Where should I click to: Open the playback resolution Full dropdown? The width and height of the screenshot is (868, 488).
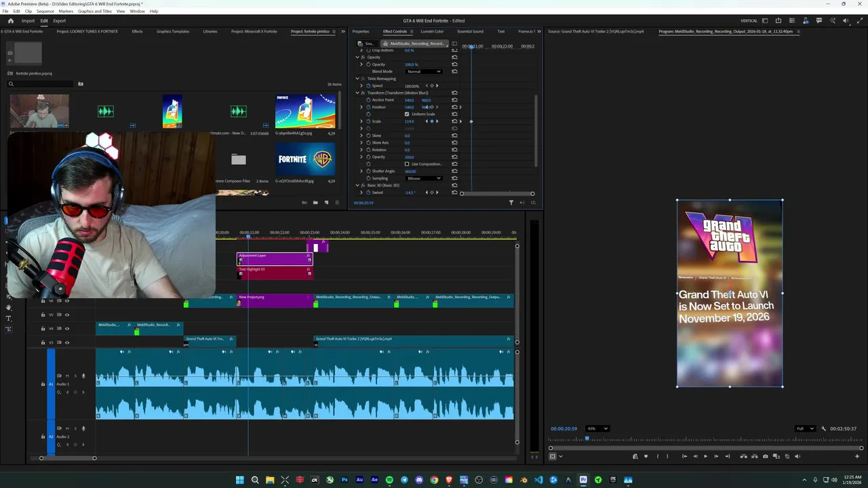(806, 428)
